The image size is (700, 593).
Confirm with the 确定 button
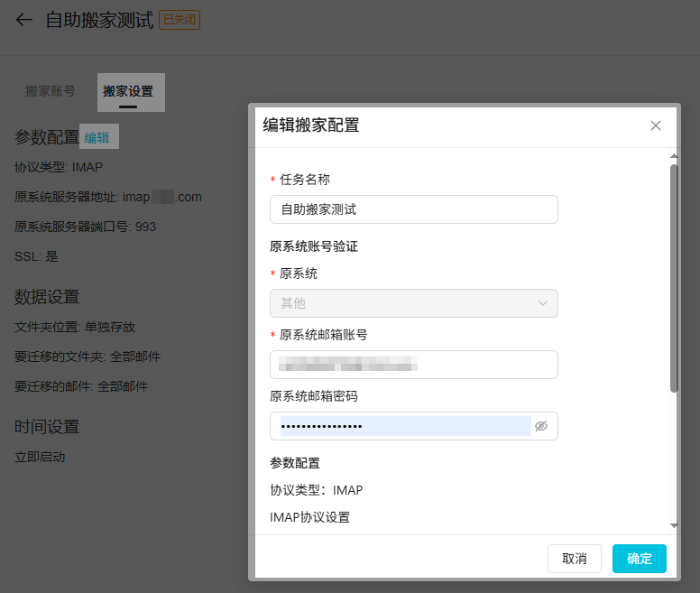[x=639, y=559]
